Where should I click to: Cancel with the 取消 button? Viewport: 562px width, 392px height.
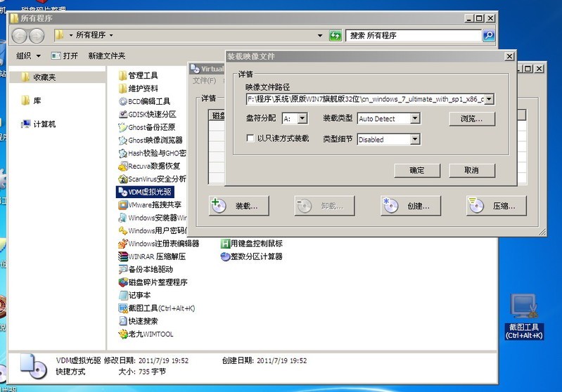472,170
